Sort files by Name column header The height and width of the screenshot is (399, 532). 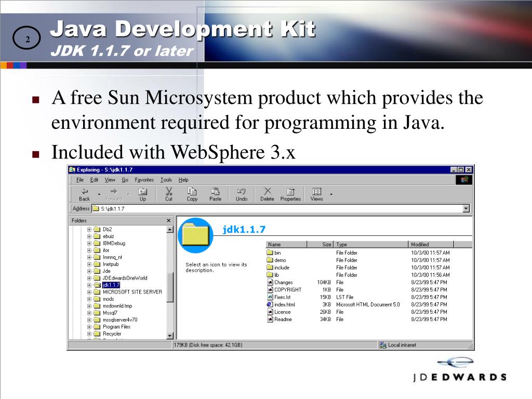(286, 244)
